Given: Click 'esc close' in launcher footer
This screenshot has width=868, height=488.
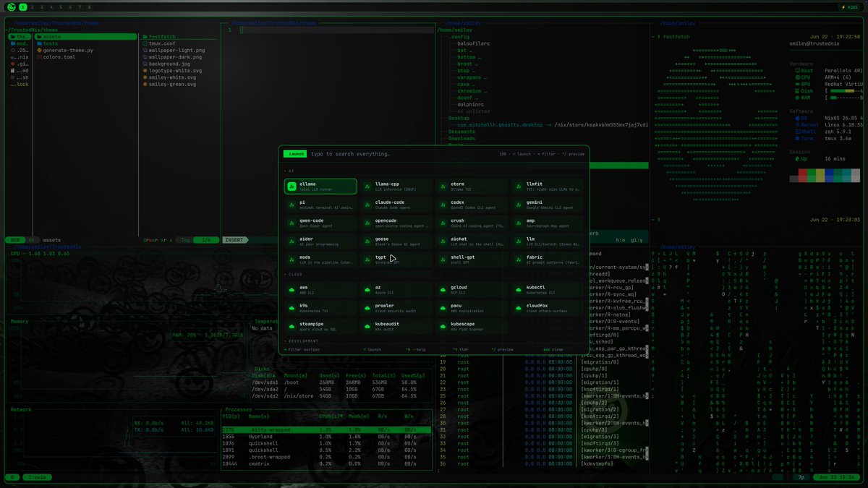Looking at the screenshot, I should [553, 349].
